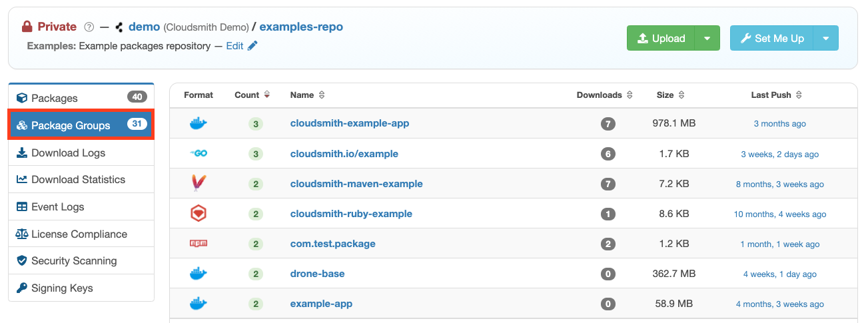Click Go icon in cloudsmith.io/example row
The width and height of the screenshot is (868, 323).
point(199,154)
